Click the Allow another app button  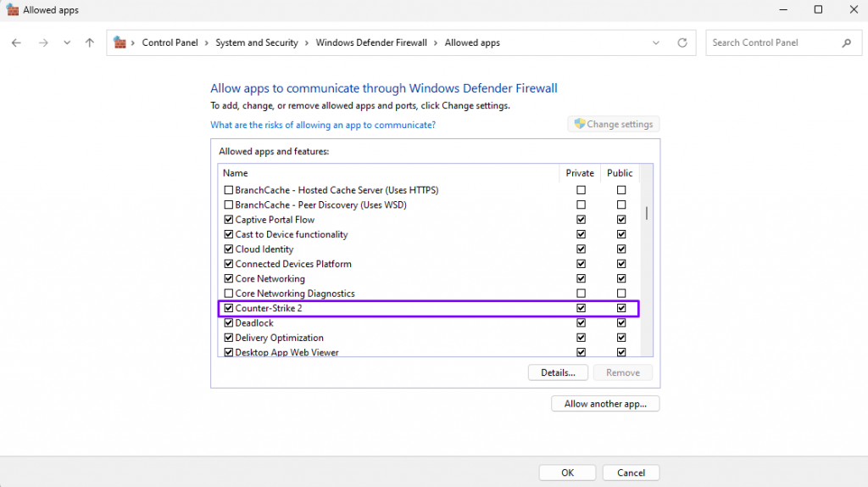click(x=605, y=404)
